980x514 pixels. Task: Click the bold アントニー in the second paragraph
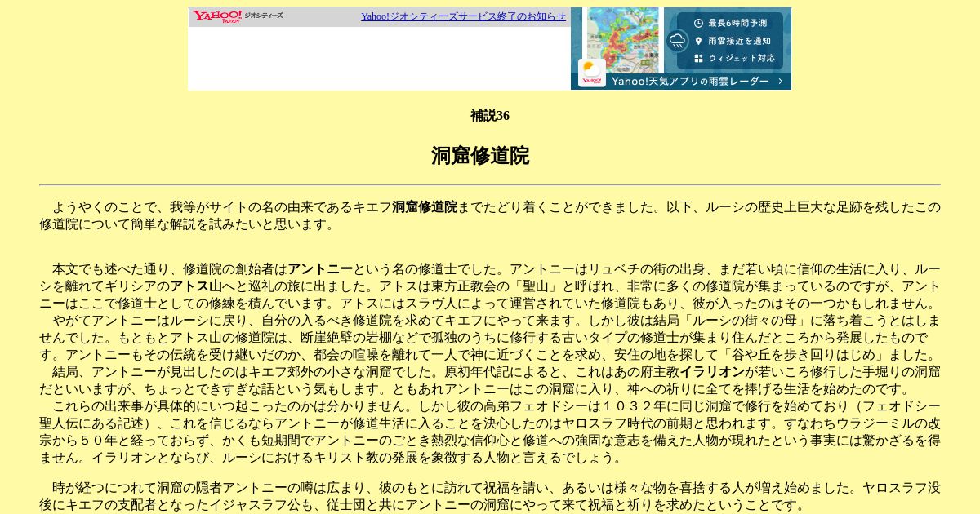point(320,269)
